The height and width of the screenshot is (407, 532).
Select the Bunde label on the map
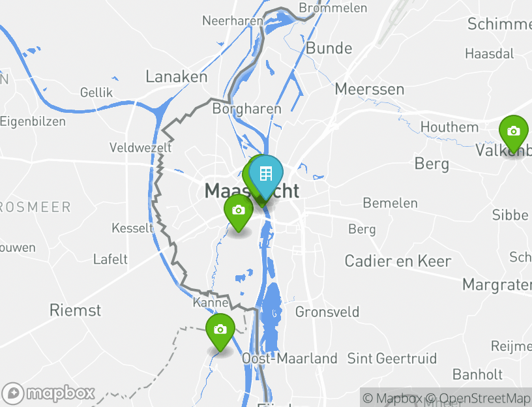329,48
